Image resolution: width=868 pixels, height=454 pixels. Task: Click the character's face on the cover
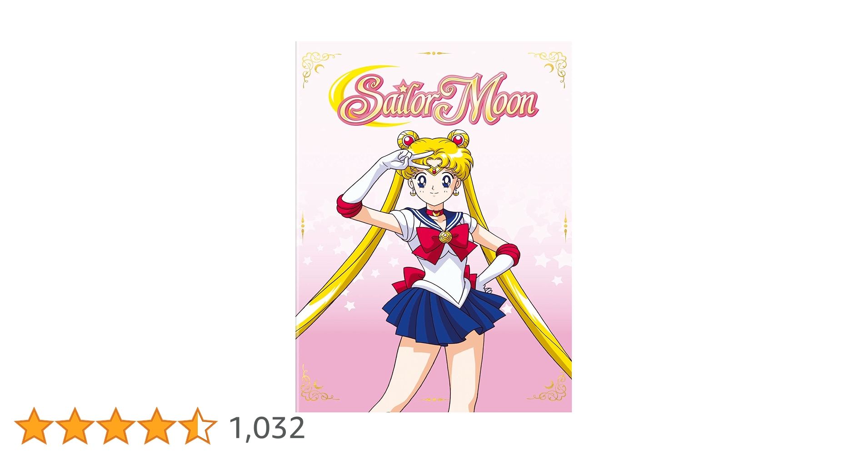435,186
